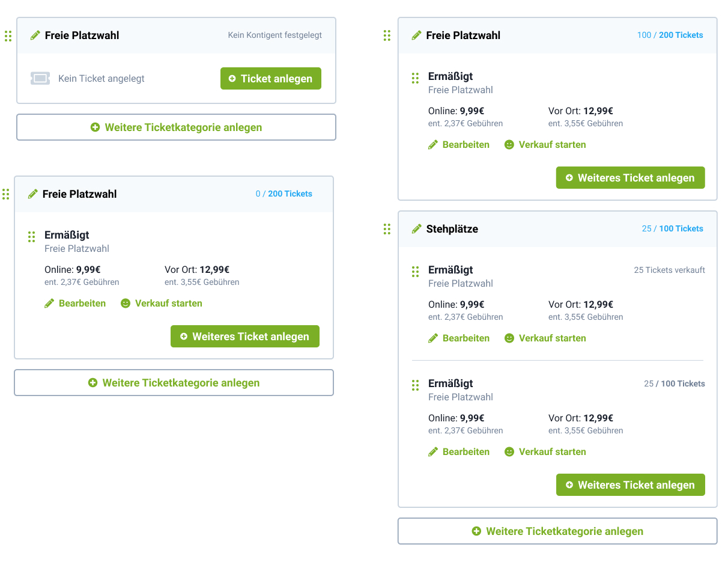Click 'Weitere Ticketkategorie anlegen' below the empty category

pos(176,127)
